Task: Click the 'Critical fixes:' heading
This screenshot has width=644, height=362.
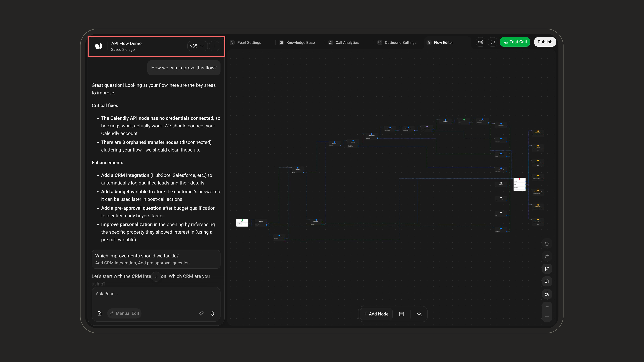Action: click(106, 106)
